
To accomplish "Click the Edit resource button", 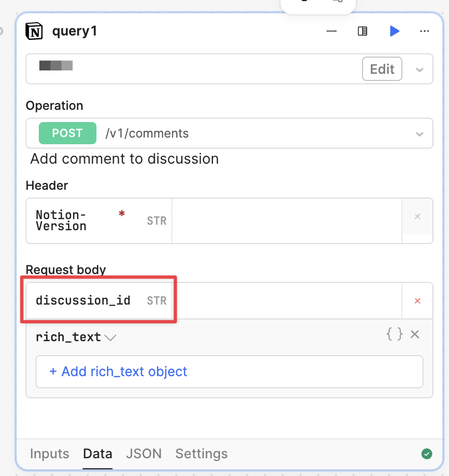I will pos(382,69).
